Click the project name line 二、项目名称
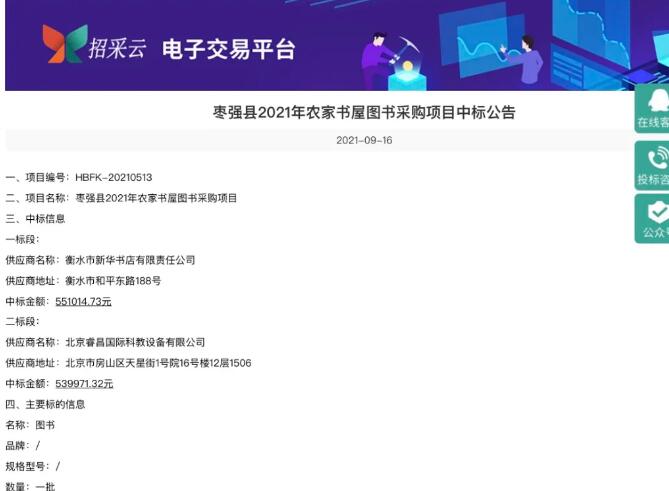The height and width of the screenshot is (491, 669). (x=121, y=198)
